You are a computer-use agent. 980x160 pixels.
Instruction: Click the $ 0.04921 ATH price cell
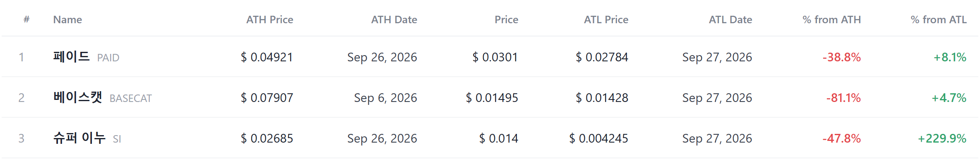(x=267, y=57)
